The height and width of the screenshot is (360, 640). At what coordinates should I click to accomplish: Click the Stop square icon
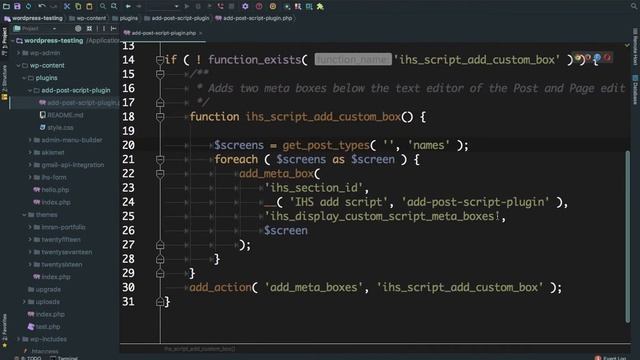[231, 6]
